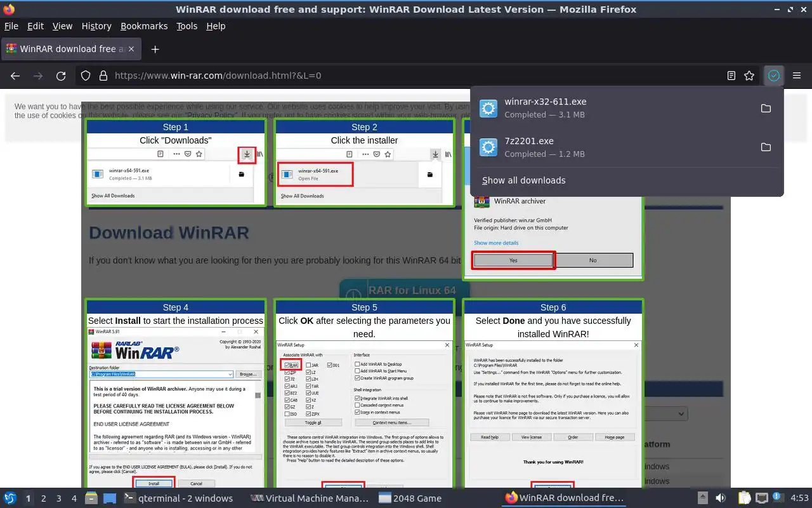This screenshot has width=812, height=508.
Task: Click show desktop icon in taskbar
Action: point(110,498)
